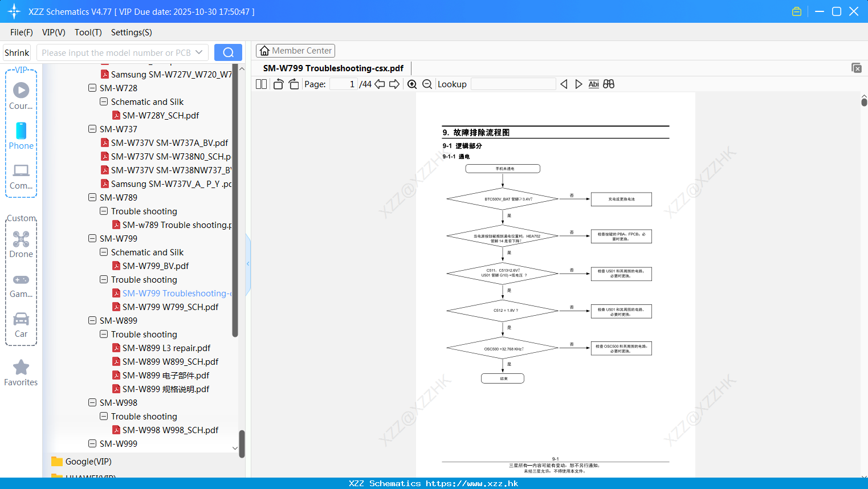Open the File menu
The image size is (868, 489).
22,32
